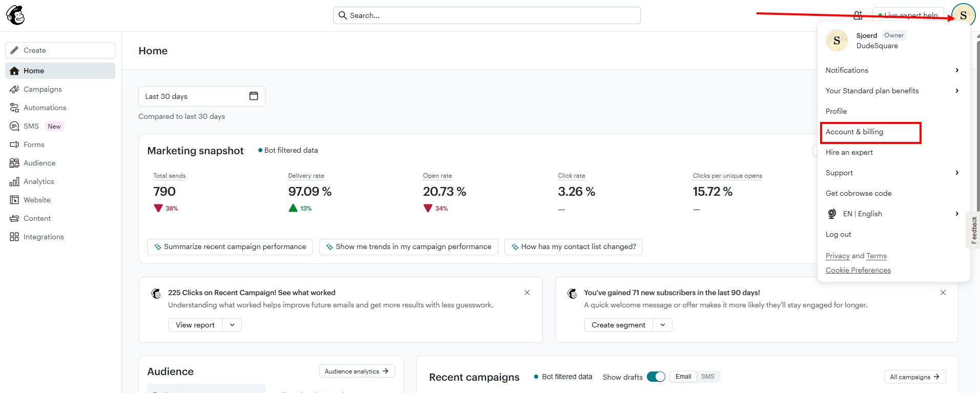Click the Campaigns megaphone icon

click(x=14, y=89)
